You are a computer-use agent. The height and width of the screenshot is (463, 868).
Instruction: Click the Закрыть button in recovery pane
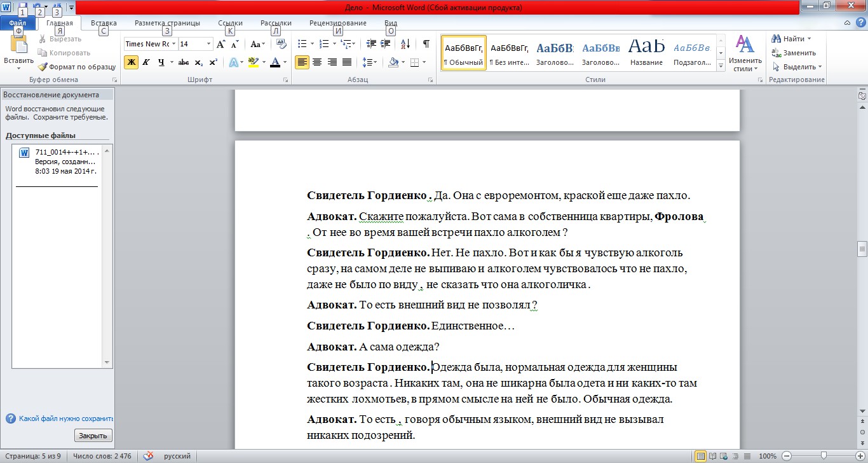(93, 436)
